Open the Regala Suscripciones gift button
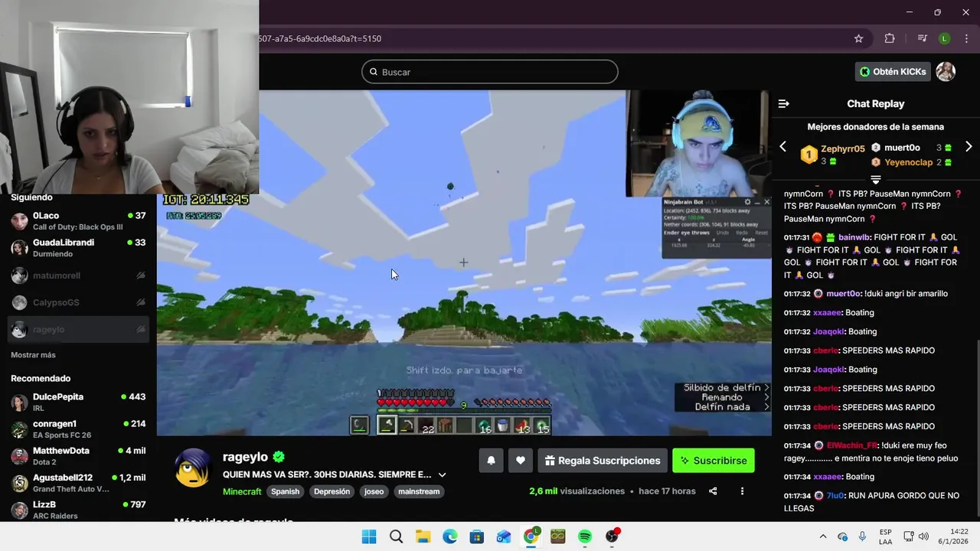Image resolution: width=980 pixels, height=551 pixels. [603, 460]
